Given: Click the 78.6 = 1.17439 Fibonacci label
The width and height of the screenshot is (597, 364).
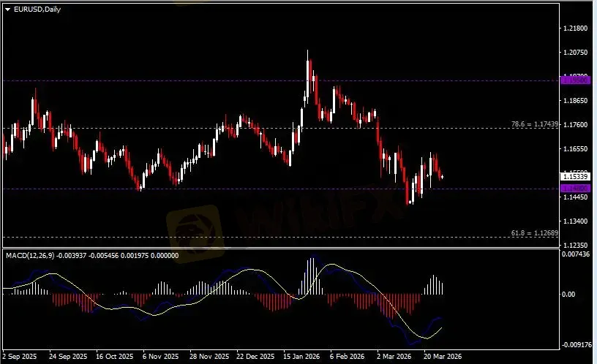Looking at the screenshot, I should (535, 125).
